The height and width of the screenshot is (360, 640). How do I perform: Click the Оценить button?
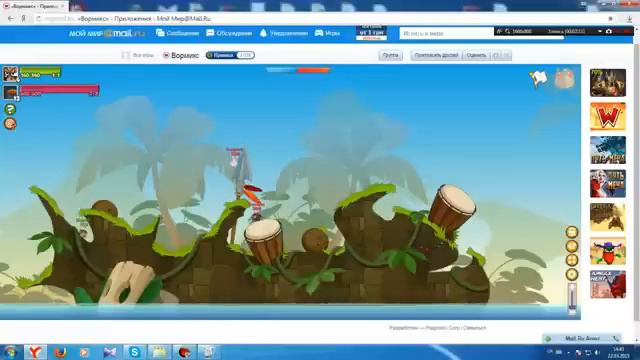476,55
